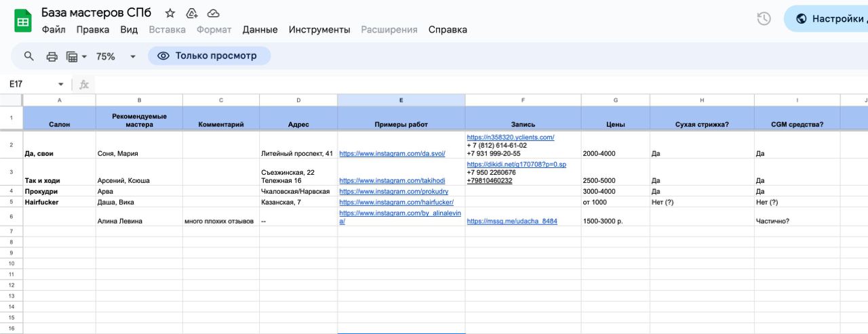This screenshot has width=868, height=334.
Task: Open the 75% zoom dropdown
Action: (x=116, y=56)
